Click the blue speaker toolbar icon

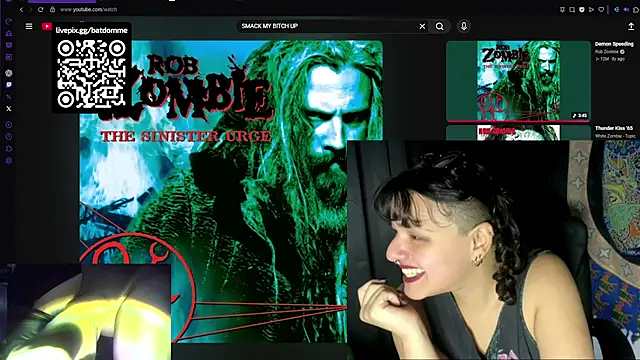(626, 9)
